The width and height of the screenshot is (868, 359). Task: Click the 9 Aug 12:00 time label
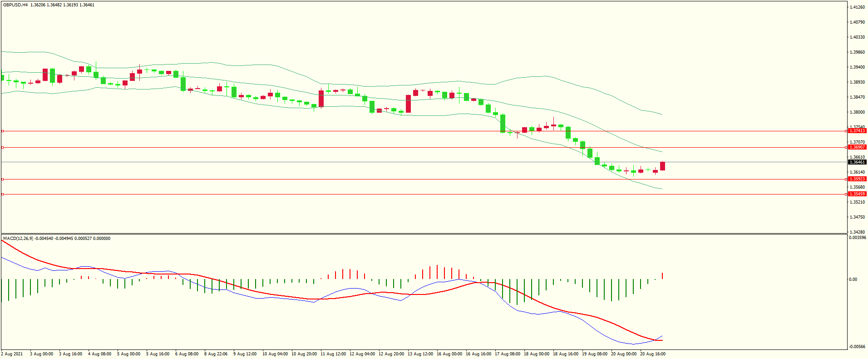coord(245,354)
